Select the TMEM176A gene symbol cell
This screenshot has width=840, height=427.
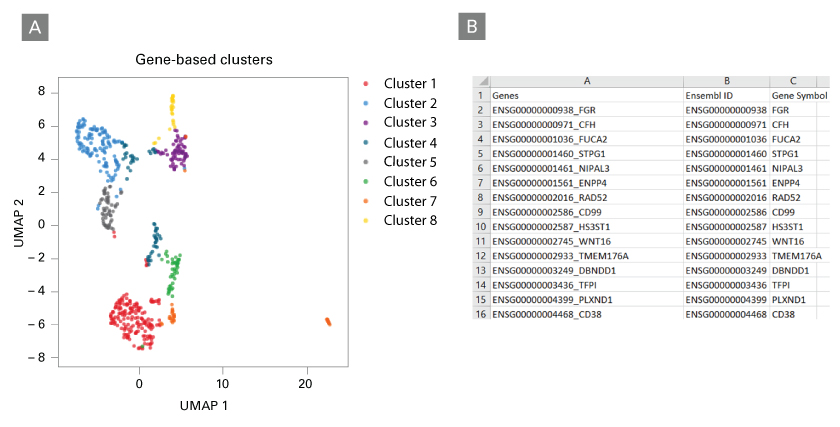click(x=797, y=256)
